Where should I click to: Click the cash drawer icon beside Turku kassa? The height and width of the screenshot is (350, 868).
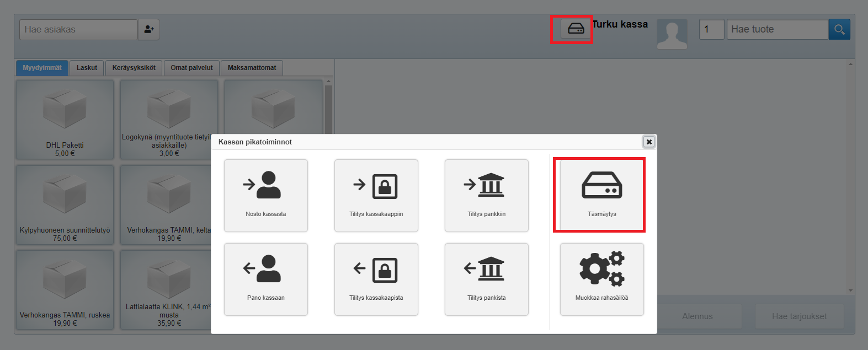pos(575,29)
